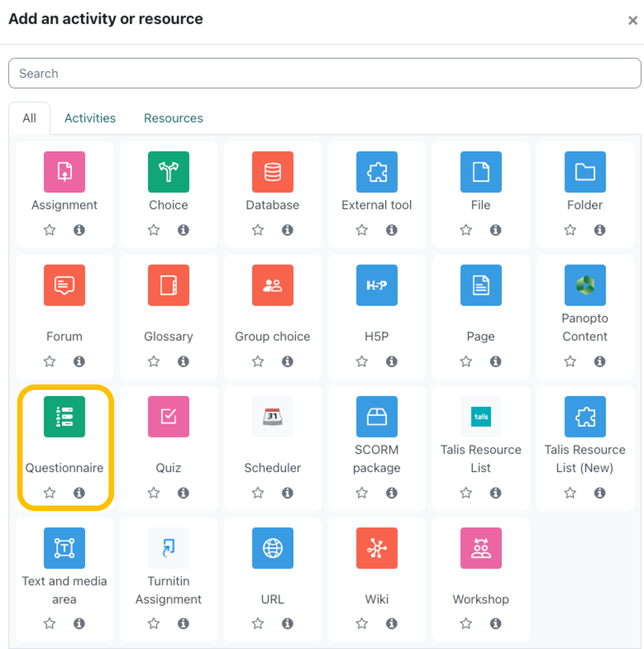Star the URL resource
The width and height of the screenshot is (644, 649).
pos(258,624)
